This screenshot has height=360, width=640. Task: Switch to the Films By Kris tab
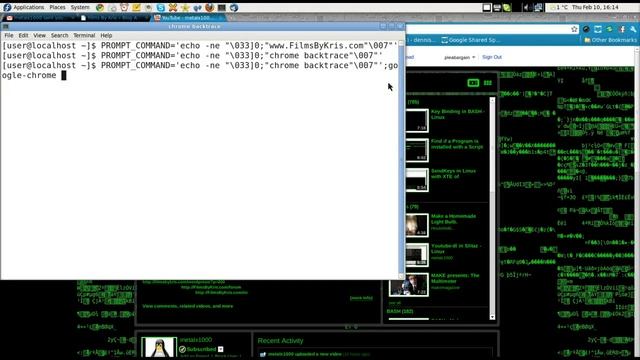(114, 18)
